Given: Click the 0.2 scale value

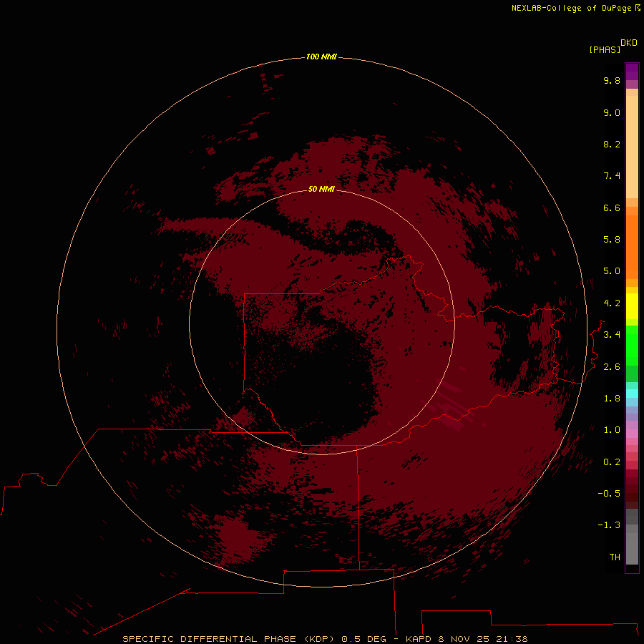Looking at the screenshot, I should point(612,462).
